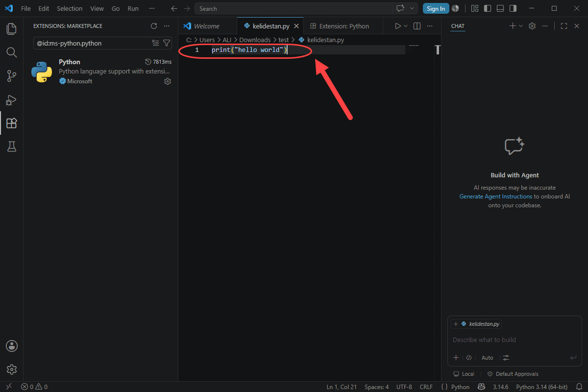
Task: Expand the test breadcrumb folder
Action: (x=284, y=40)
